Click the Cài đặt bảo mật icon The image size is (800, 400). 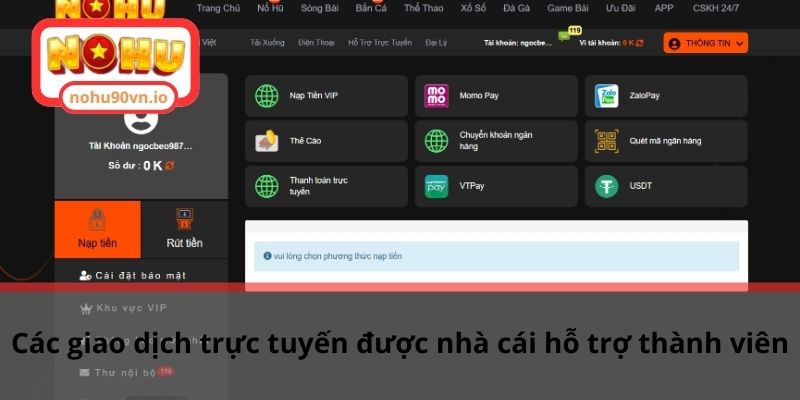[85, 276]
